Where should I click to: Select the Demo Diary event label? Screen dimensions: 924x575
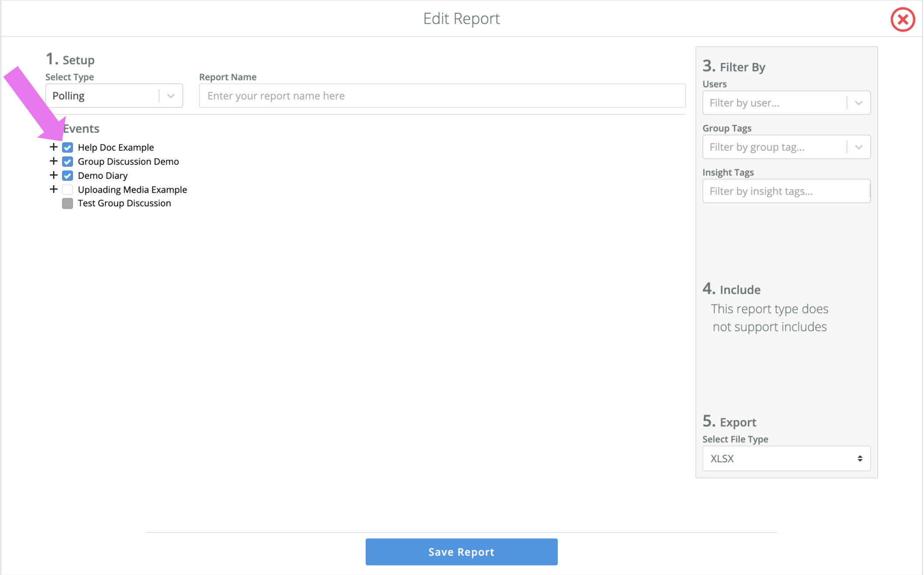[103, 175]
